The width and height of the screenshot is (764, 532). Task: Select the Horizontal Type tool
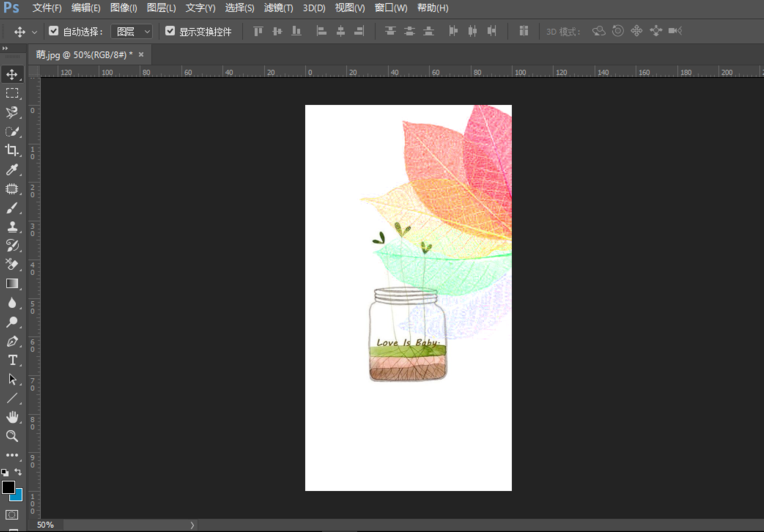[x=12, y=360]
